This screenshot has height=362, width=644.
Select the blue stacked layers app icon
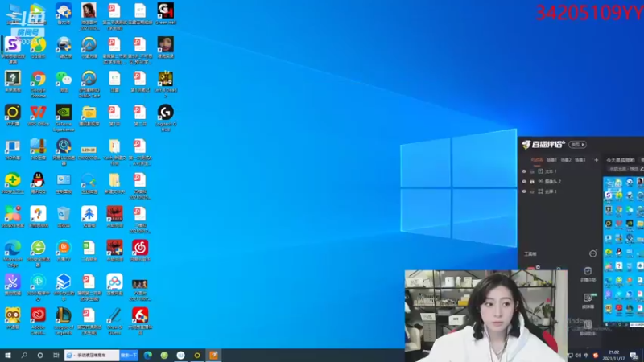point(64,282)
